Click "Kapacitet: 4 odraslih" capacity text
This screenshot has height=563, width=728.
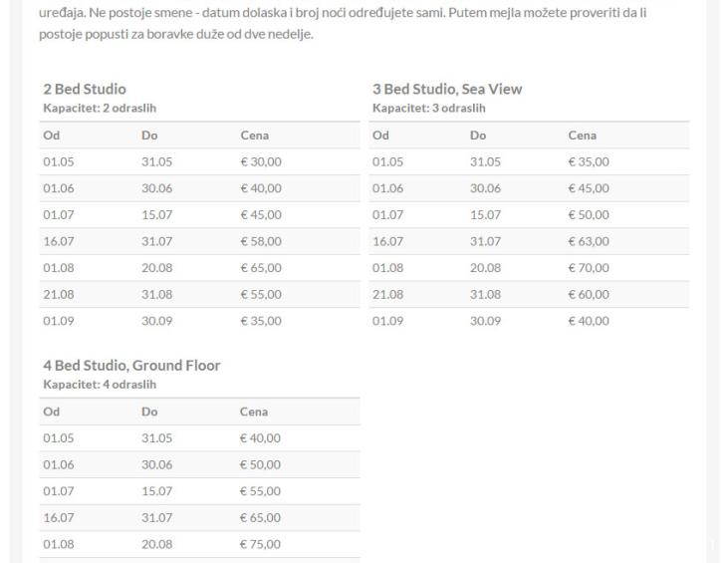pos(100,384)
